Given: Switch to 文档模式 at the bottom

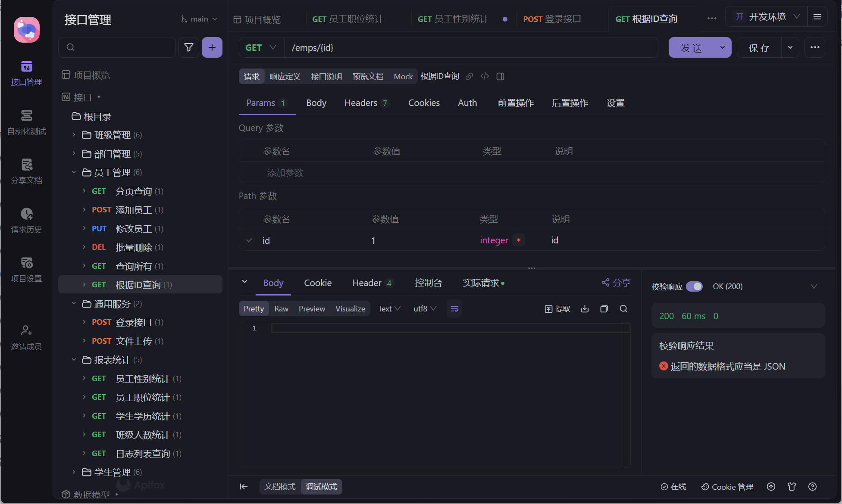Looking at the screenshot, I should click(x=280, y=487).
